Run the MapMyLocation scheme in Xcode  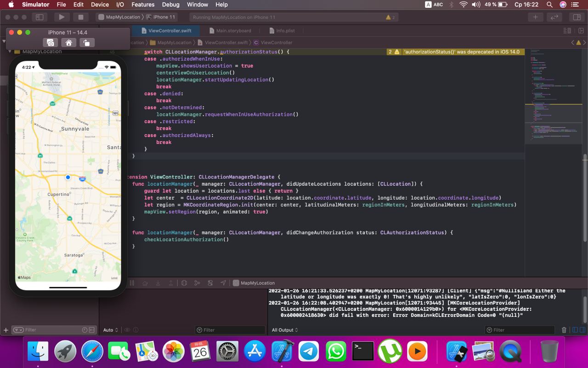click(61, 17)
